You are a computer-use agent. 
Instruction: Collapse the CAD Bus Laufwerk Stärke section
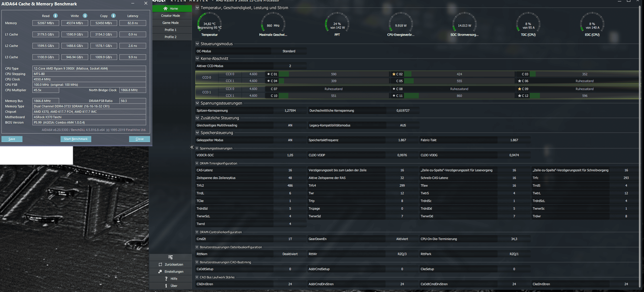click(197, 277)
